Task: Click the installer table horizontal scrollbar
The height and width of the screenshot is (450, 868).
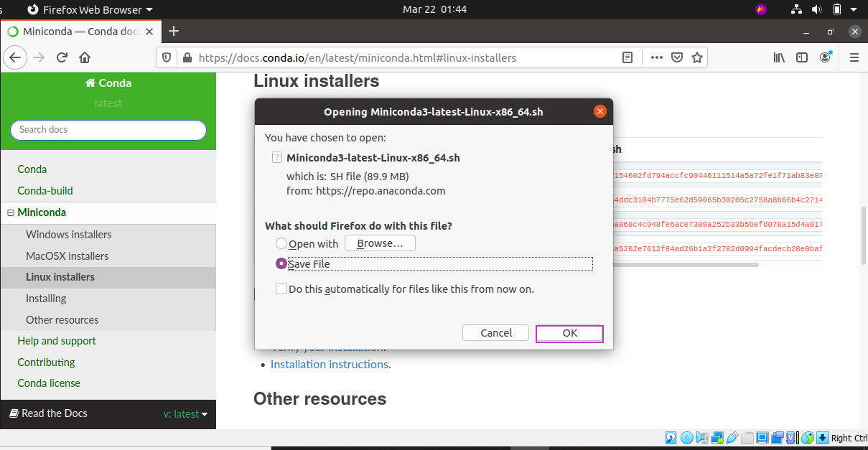Action: [x=686, y=265]
